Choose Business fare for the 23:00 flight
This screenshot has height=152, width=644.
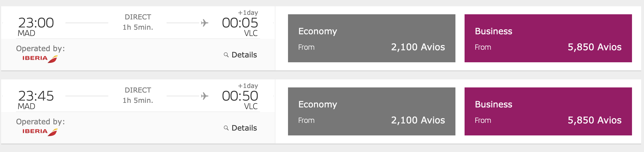548,38
